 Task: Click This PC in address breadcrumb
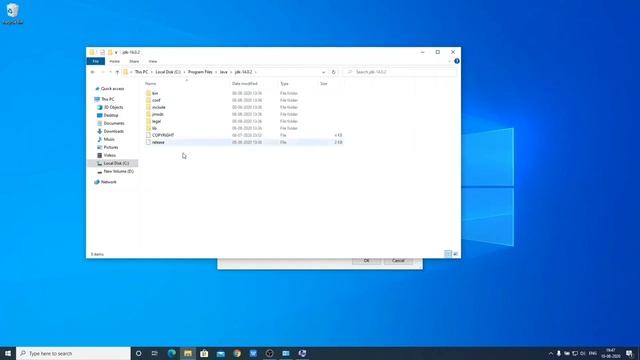pos(141,72)
